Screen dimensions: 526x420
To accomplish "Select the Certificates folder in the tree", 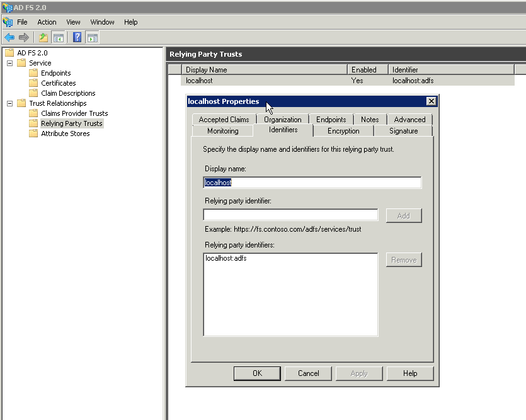I will pyautogui.click(x=57, y=82).
